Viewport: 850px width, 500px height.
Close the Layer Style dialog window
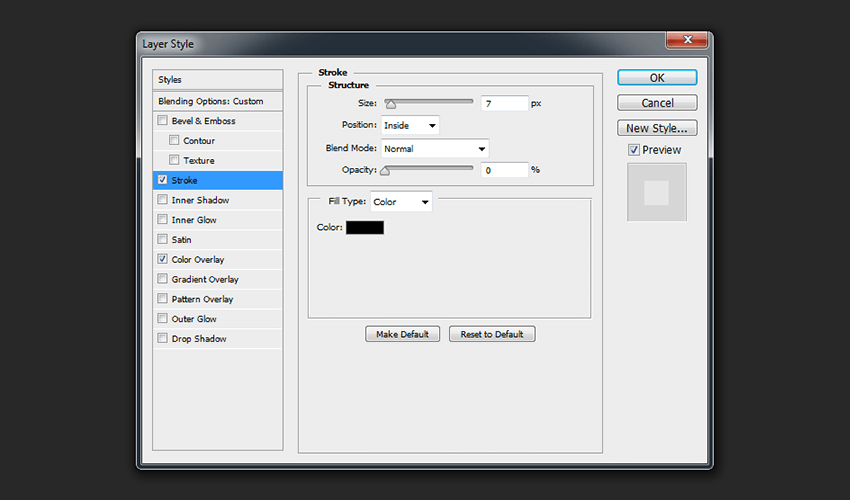pyautogui.click(x=688, y=41)
